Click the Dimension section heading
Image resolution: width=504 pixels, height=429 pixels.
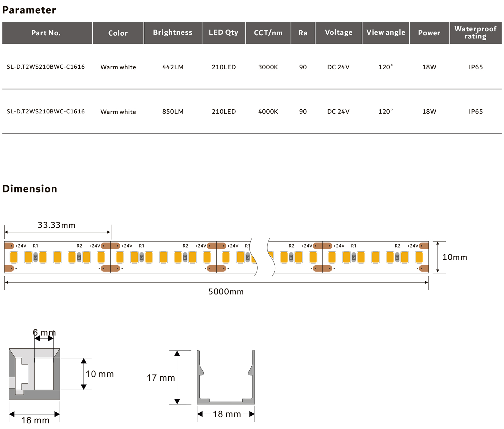pos(30,189)
